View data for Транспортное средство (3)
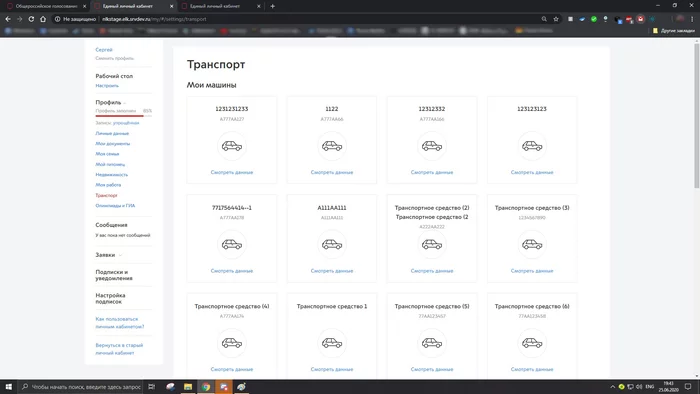 point(532,271)
